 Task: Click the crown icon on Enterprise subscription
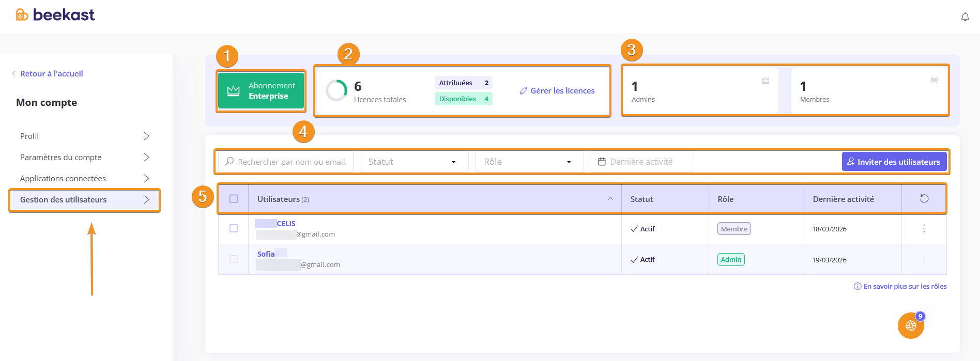234,91
